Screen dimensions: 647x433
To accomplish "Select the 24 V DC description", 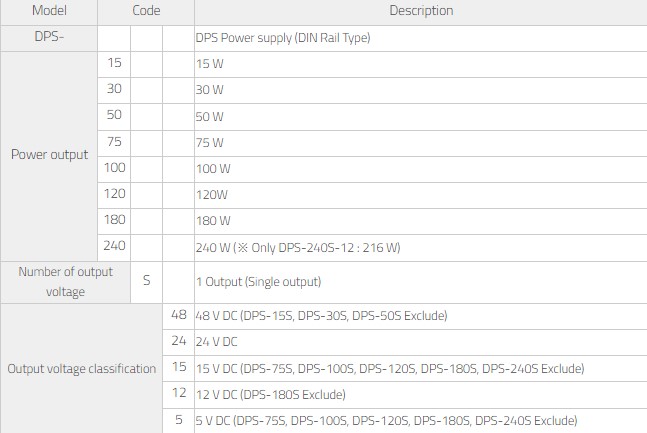I will [x=217, y=342].
